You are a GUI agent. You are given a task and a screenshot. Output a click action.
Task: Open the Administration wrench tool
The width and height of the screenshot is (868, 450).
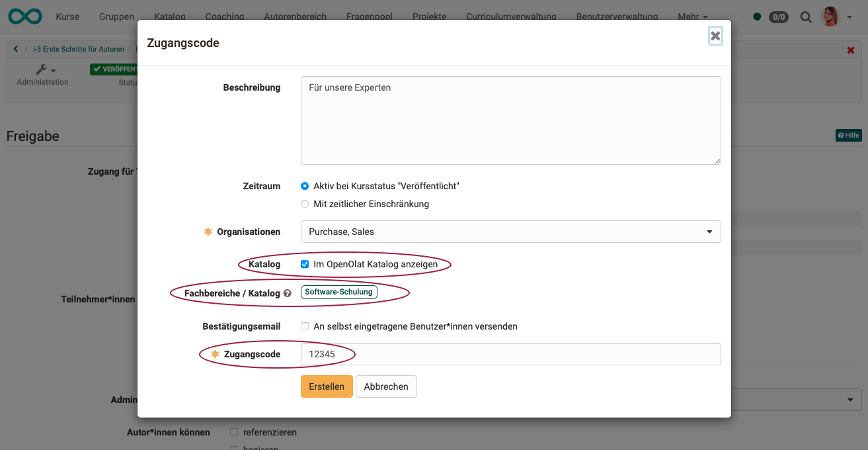pos(42,70)
